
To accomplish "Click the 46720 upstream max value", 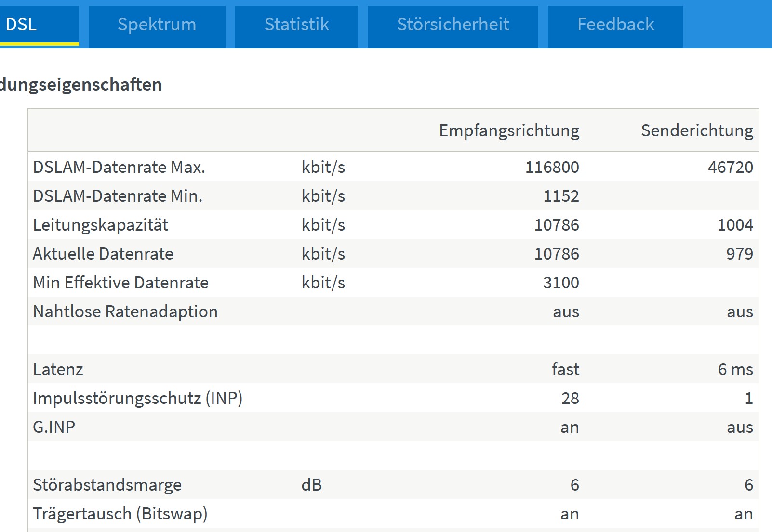I will (x=731, y=167).
